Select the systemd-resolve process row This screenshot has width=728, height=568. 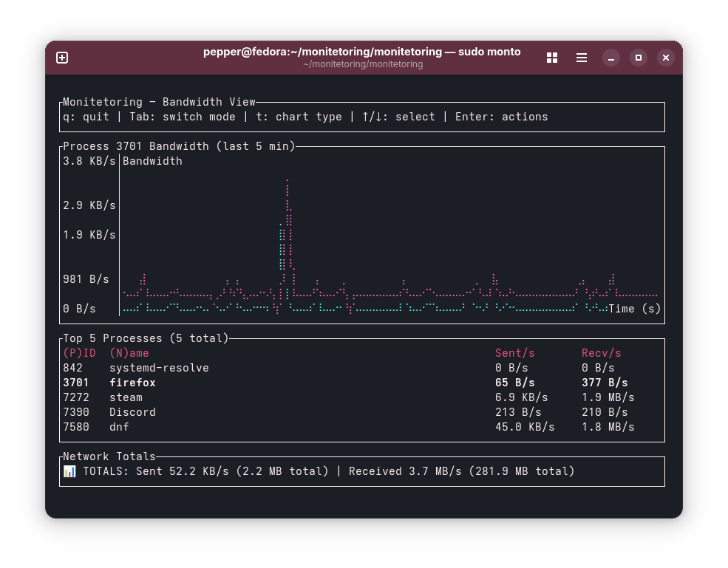point(362,368)
